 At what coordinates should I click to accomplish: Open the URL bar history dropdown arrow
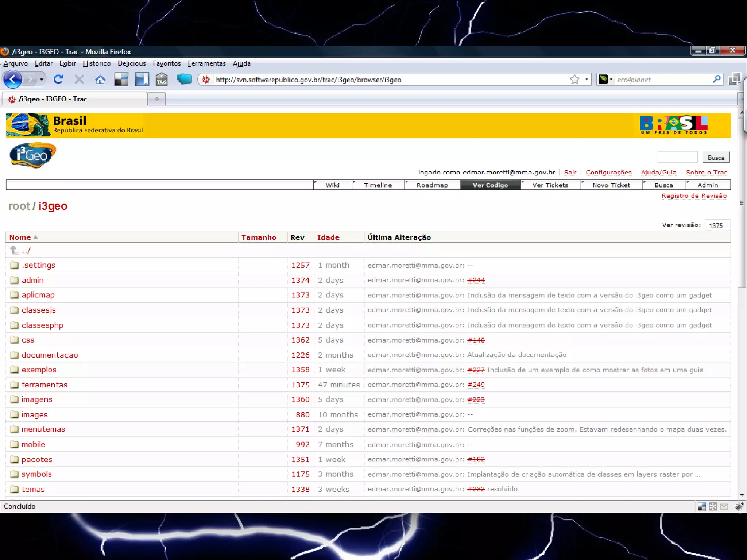(587, 80)
